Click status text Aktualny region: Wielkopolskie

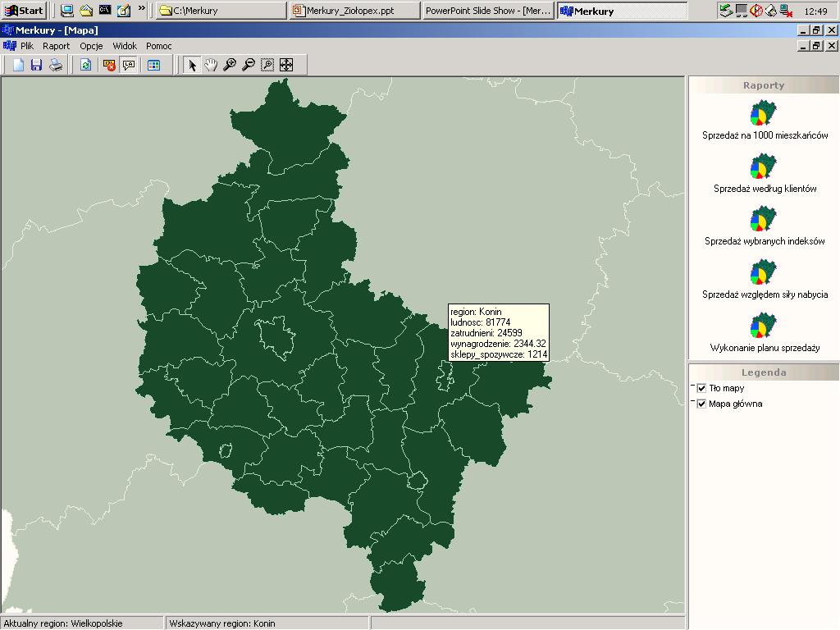click(x=63, y=623)
